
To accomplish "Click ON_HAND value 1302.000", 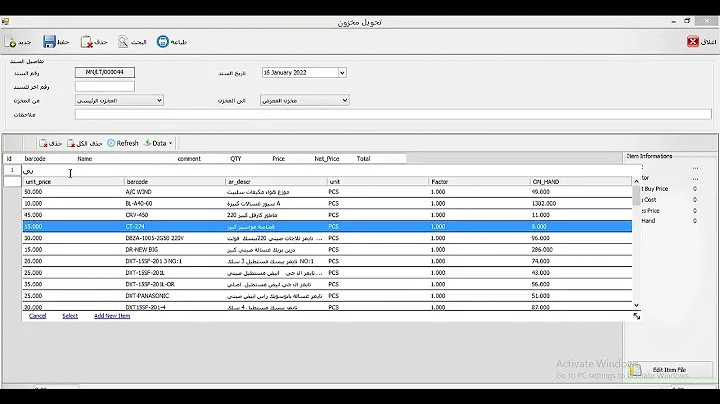I will tap(544, 203).
